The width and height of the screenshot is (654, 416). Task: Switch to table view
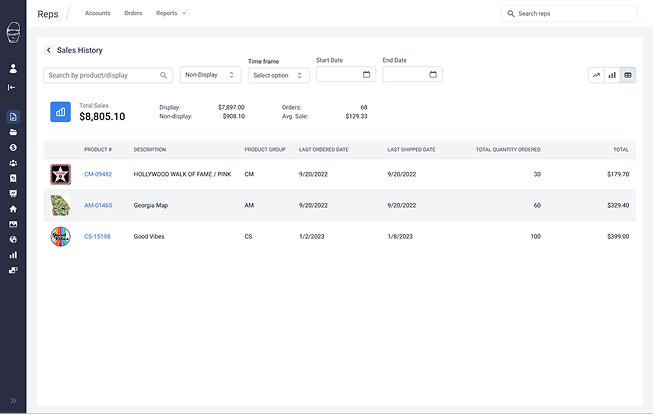coord(628,76)
